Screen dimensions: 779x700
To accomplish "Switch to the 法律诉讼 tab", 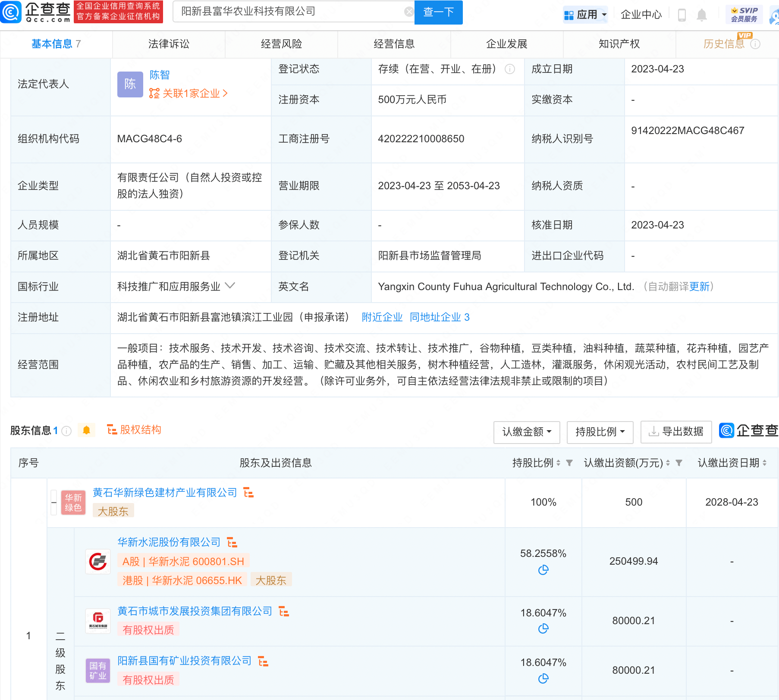I will (169, 44).
